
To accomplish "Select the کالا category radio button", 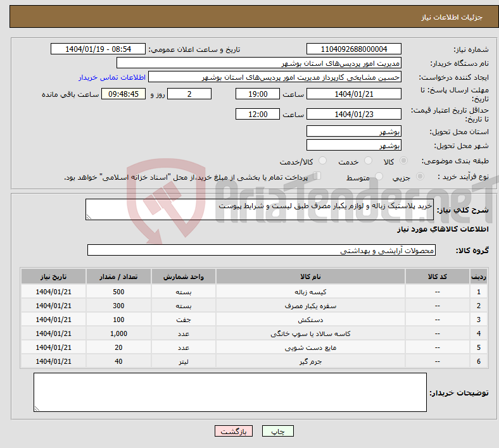I will [404, 161].
